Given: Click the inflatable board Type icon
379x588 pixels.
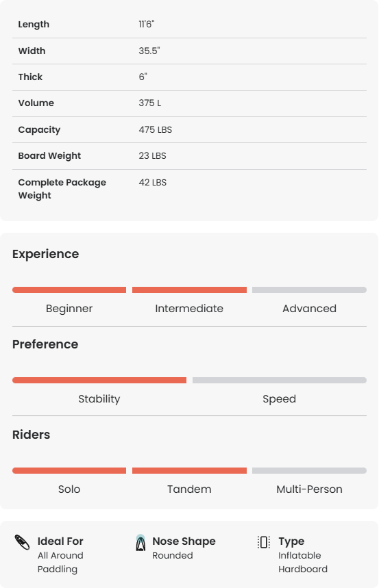Looking at the screenshot, I should tap(264, 542).
